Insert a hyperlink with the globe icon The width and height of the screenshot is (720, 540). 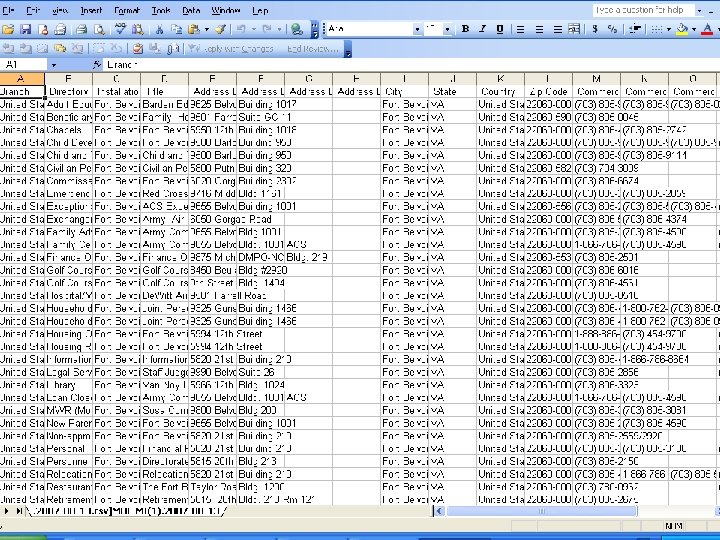[297, 30]
